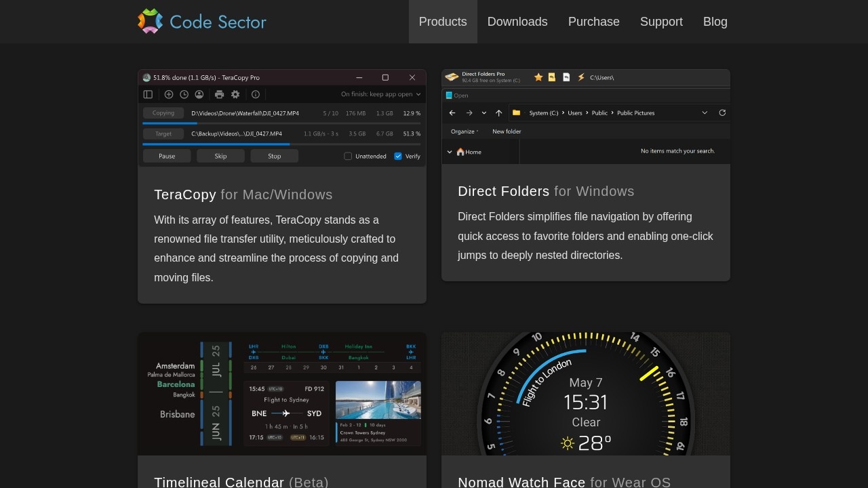This screenshot has height=488, width=868.
Task: Click the sun weather icon on the watch face
Action: [568, 444]
